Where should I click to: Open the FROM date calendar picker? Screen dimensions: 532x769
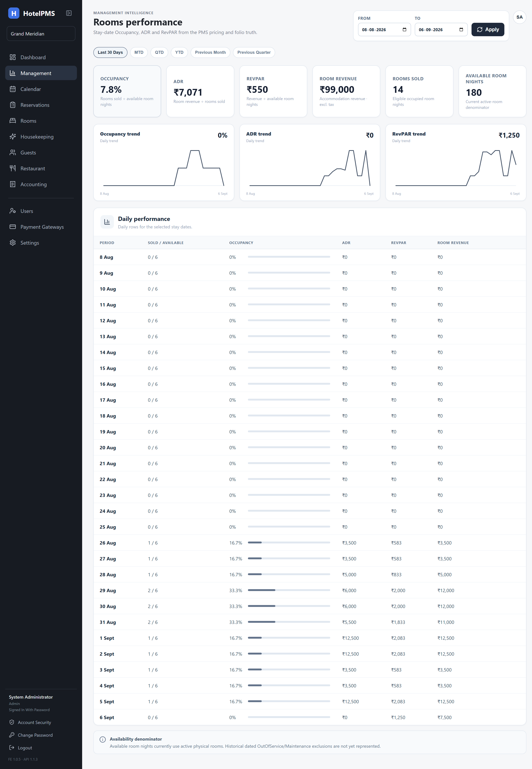click(x=404, y=30)
